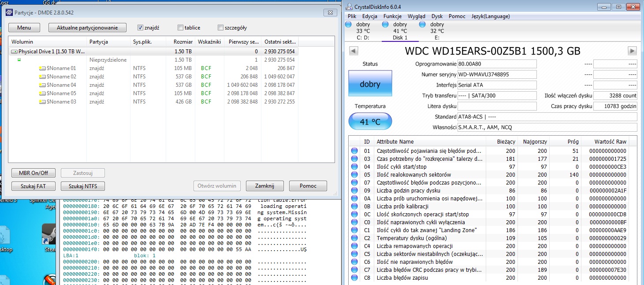This screenshot has width=644, height=285.
Task: Click the CrystalDiskInfo title bar icon
Action: click(350, 6)
